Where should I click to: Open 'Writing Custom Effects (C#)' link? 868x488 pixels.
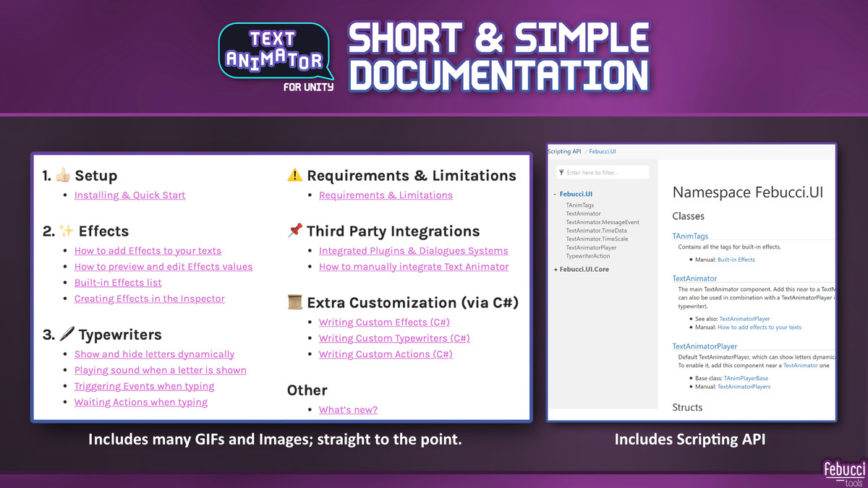tap(384, 322)
